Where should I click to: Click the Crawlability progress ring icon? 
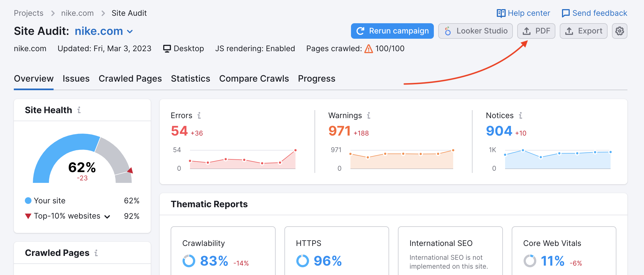[x=189, y=261]
